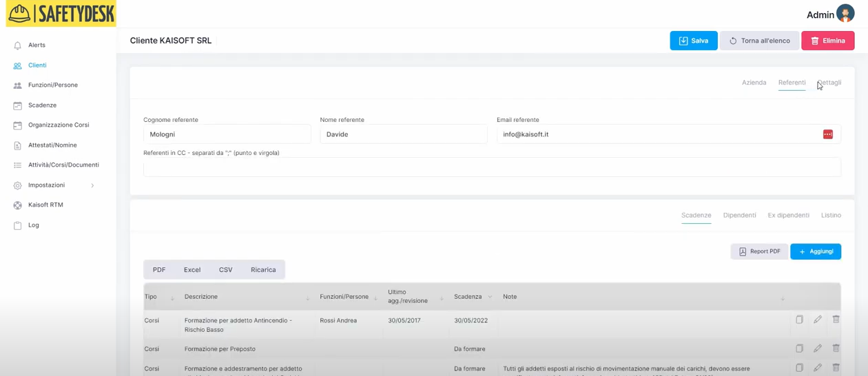Click the Attività/Corsi/Documenti list icon

coord(17,165)
